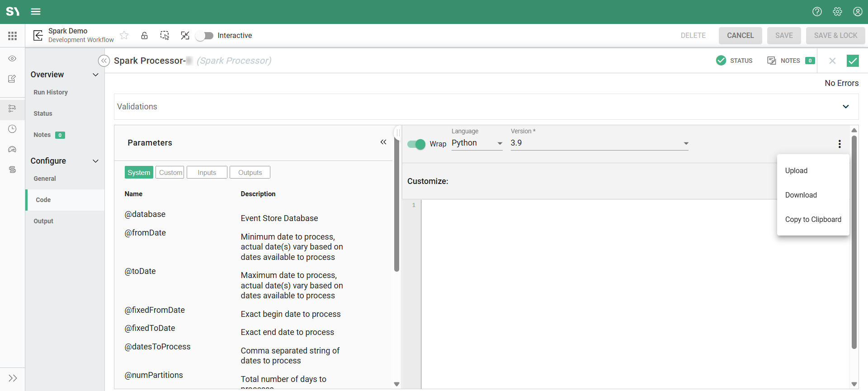Favorite Spark Demo with star icon

124,35
